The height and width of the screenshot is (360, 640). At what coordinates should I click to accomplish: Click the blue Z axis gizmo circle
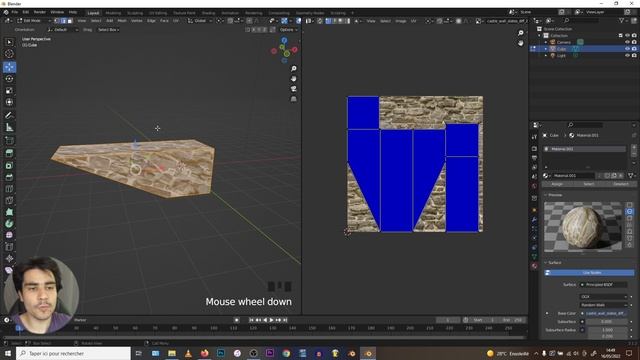(x=284, y=40)
